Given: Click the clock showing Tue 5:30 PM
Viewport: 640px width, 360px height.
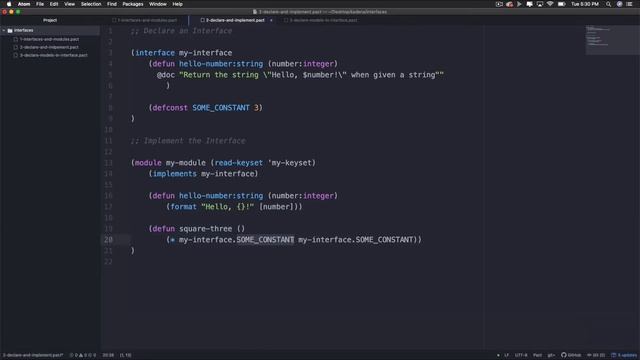Looking at the screenshot, I should 585,4.
